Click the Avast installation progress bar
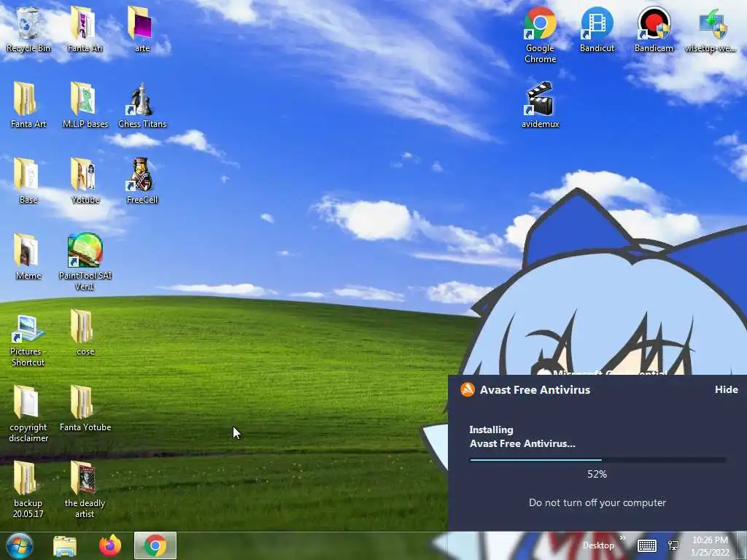 [598, 460]
